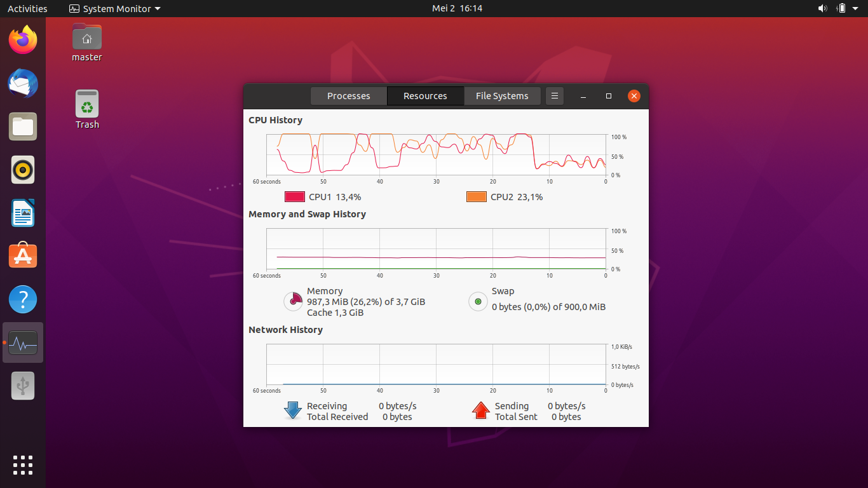868x488 pixels.
Task: Click the Memory pie chart icon
Action: (293, 301)
